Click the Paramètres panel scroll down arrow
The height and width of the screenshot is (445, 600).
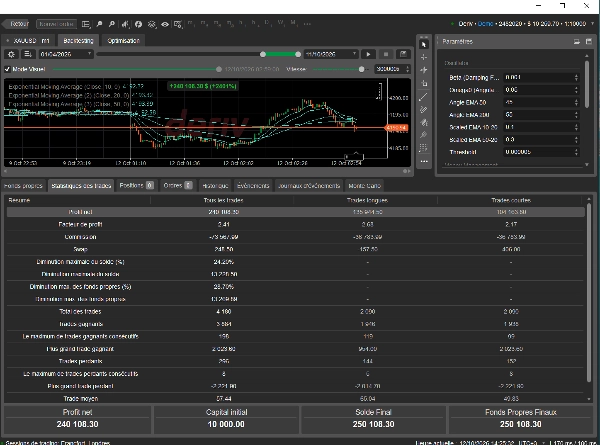pos(587,165)
